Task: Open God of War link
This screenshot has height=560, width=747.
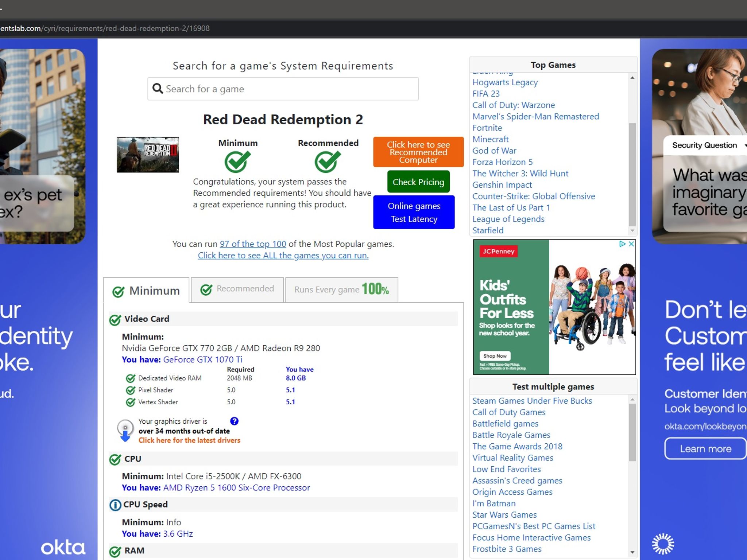Action: click(x=494, y=151)
